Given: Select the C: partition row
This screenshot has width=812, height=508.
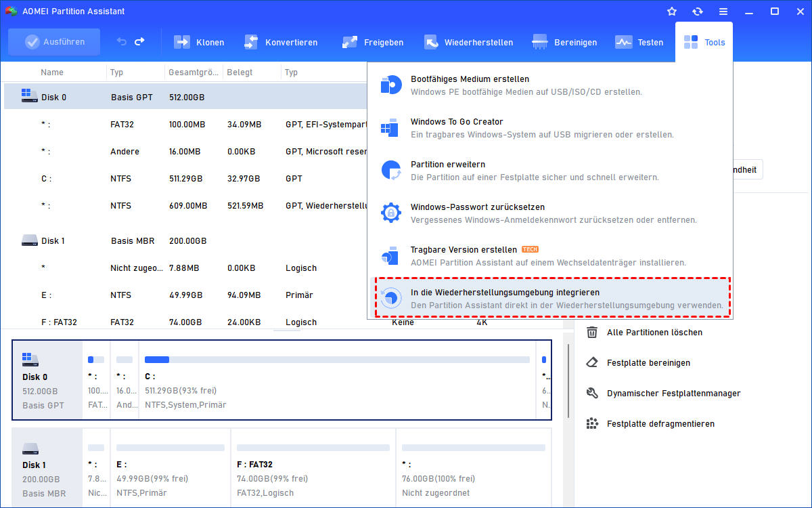Looking at the screenshot, I should (x=185, y=179).
